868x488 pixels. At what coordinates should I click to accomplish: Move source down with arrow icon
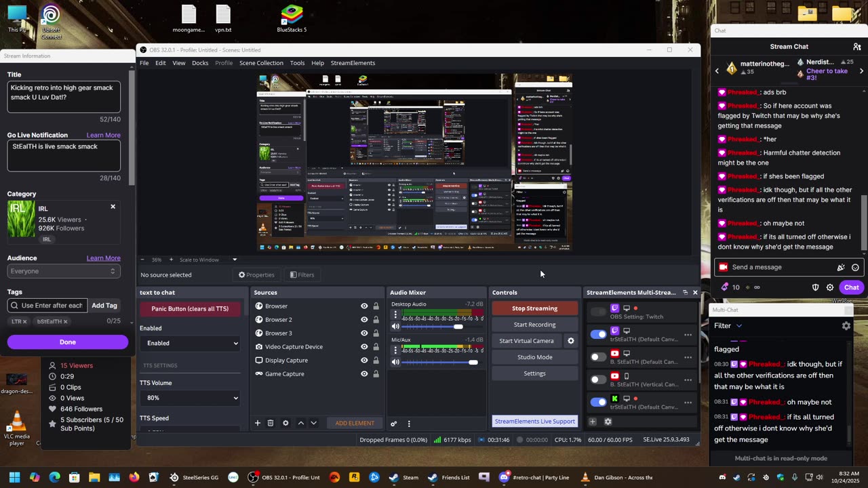(313, 423)
